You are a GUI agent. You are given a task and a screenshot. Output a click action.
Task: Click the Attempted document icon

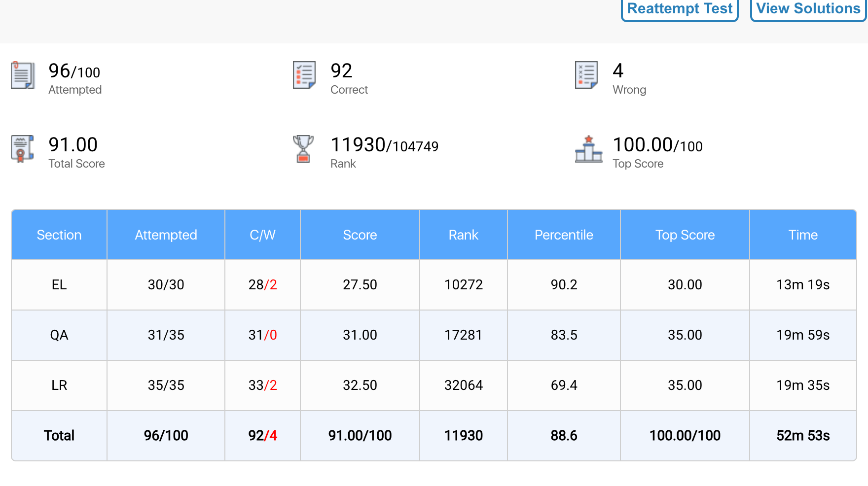click(x=23, y=75)
